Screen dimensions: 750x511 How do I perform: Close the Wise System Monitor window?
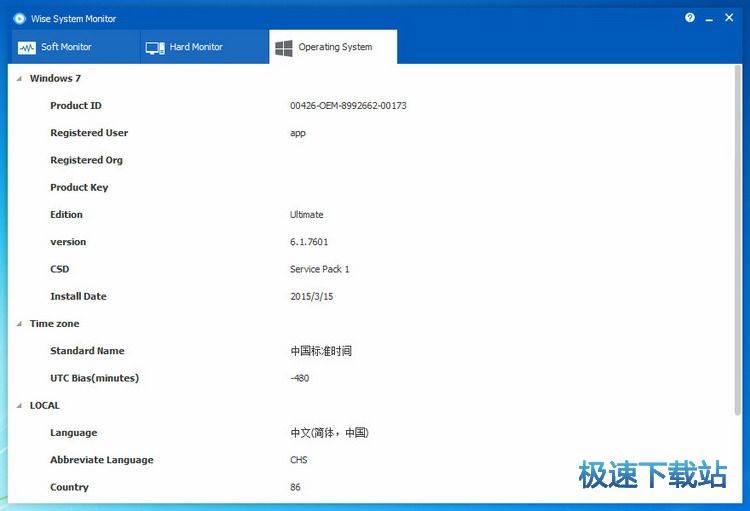click(x=729, y=18)
